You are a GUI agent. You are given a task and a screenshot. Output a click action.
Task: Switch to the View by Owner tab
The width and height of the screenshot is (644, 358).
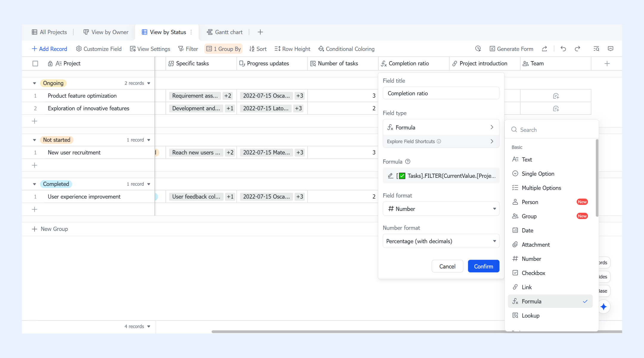point(106,32)
